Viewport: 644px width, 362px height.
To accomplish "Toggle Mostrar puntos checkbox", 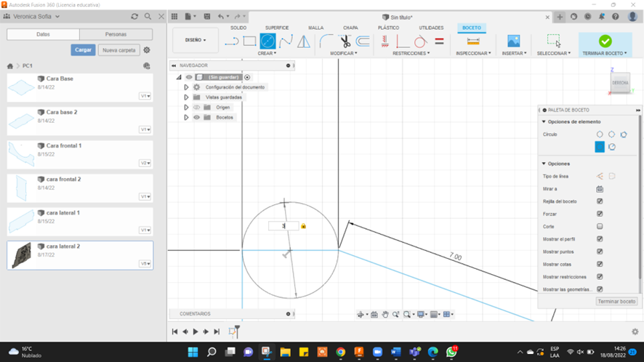I will pos(600,252).
